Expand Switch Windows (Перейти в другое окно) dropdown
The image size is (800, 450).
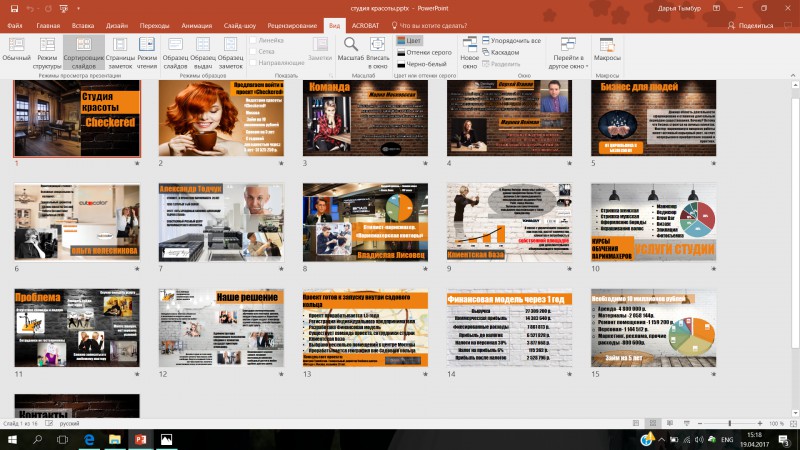point(568,53)
